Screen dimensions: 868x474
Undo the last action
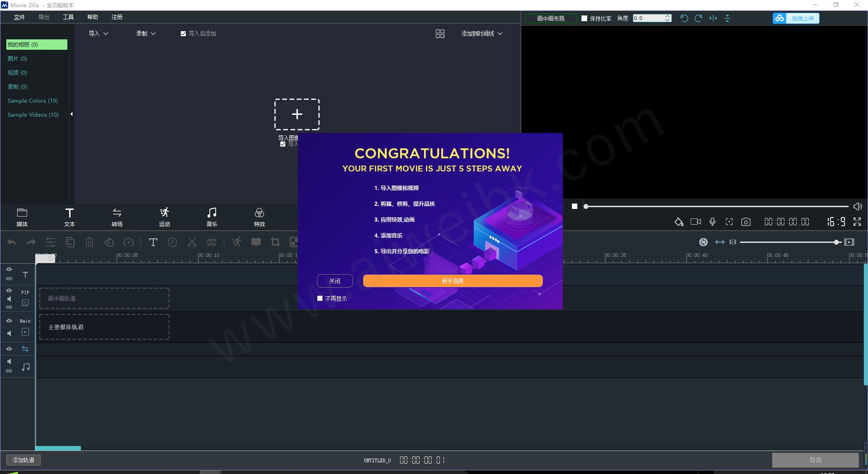click(x=11, y=242)
